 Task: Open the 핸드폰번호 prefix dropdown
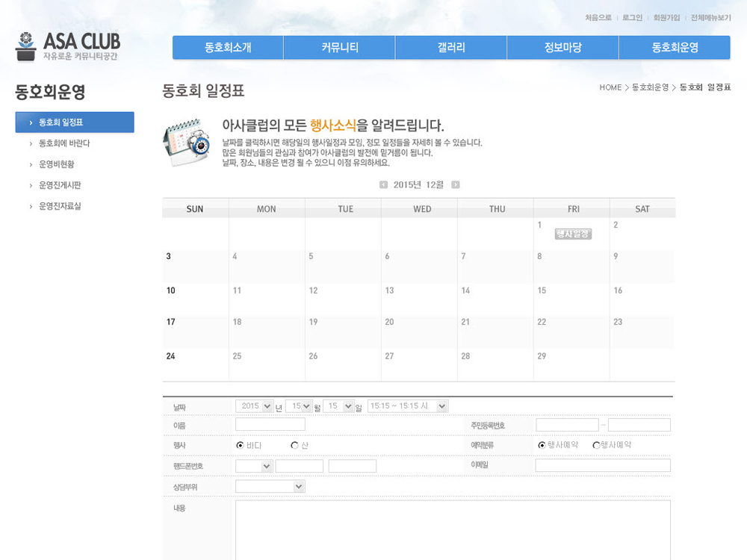254,466
